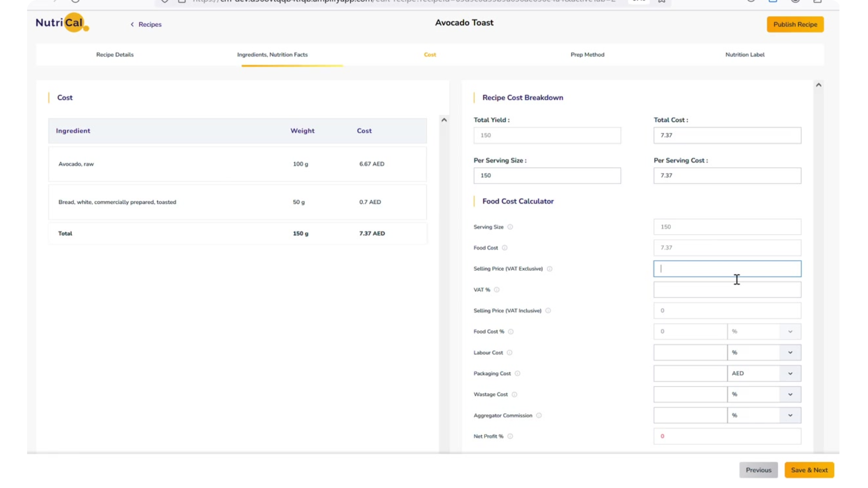Click the Save & Next button
The width and height of the screenshot is (868, 488).
[x=809, y=470]
